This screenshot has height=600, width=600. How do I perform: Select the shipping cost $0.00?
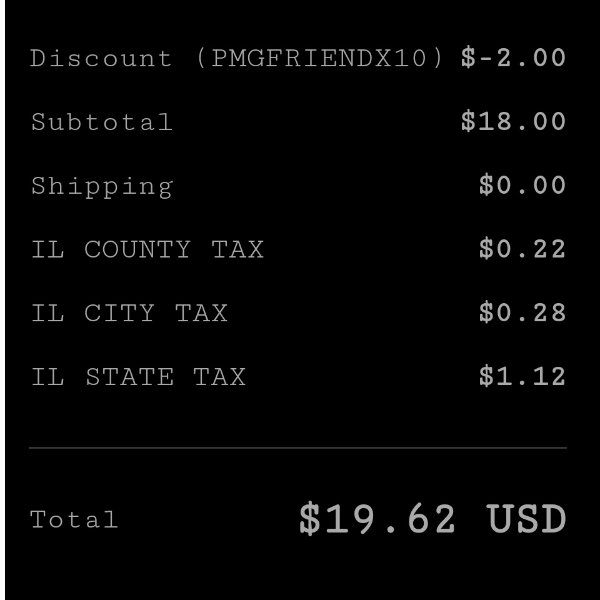(522, 185)
